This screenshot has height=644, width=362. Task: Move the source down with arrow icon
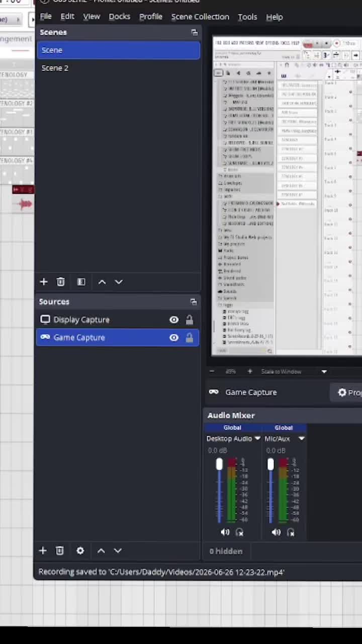click(x=118, y=550)
